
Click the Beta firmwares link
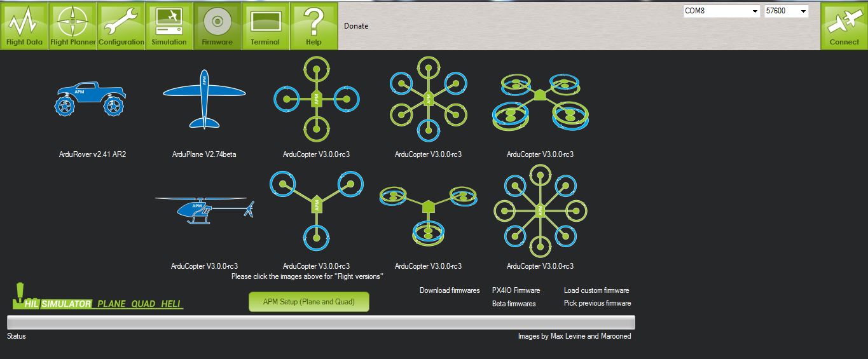point(514,304)
